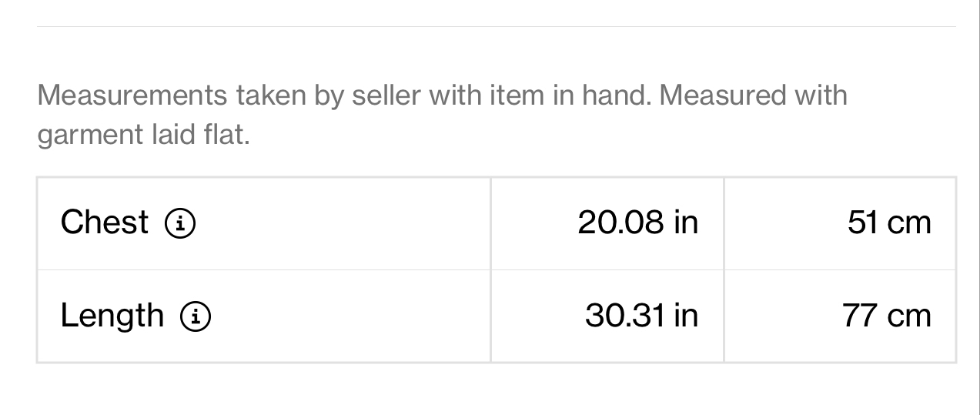Click the "garment laid flat." text line

coord(144,136)
